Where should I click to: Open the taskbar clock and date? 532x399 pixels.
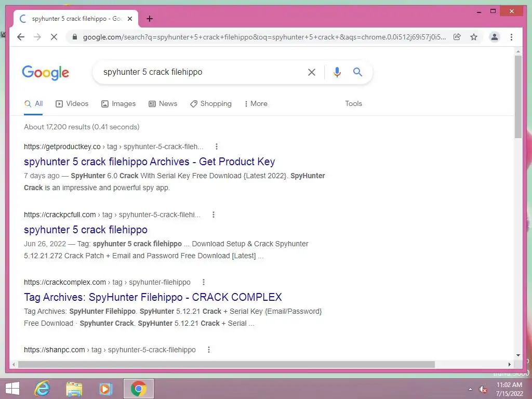[509, 389]
